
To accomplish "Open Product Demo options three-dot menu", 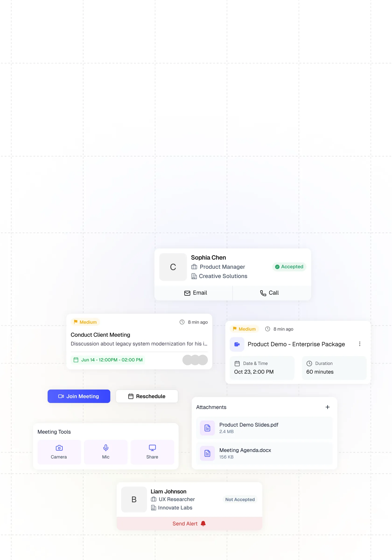I will tap(359, 344).
